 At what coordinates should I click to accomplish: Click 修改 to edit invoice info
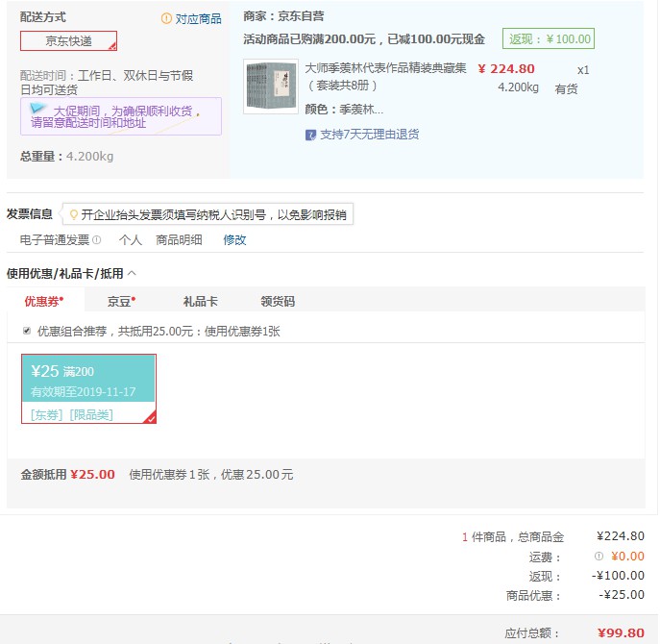(234, 240)
